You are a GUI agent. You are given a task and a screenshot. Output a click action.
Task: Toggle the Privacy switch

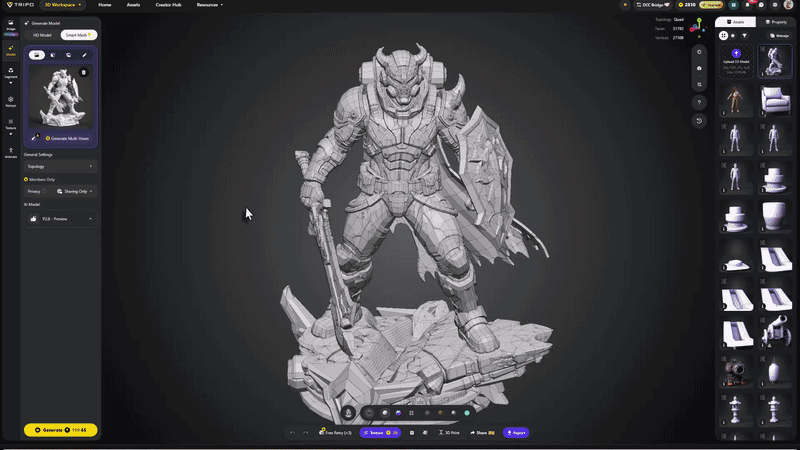(44, 191)
